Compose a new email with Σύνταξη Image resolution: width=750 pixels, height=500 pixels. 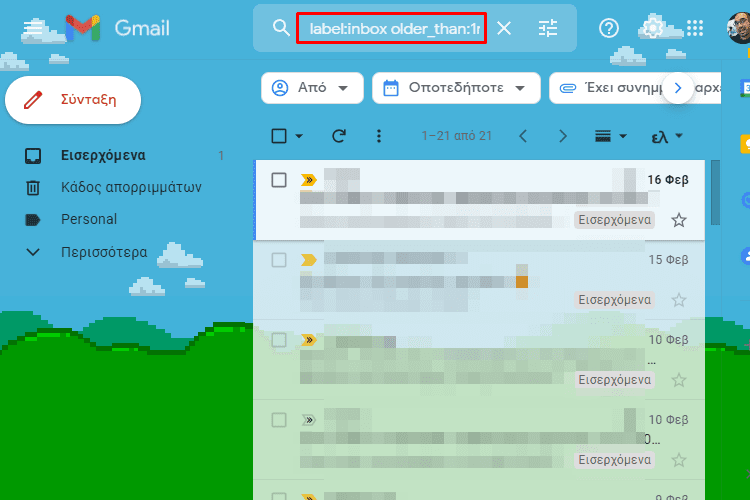pyautogui.click(x=73, y=100)
